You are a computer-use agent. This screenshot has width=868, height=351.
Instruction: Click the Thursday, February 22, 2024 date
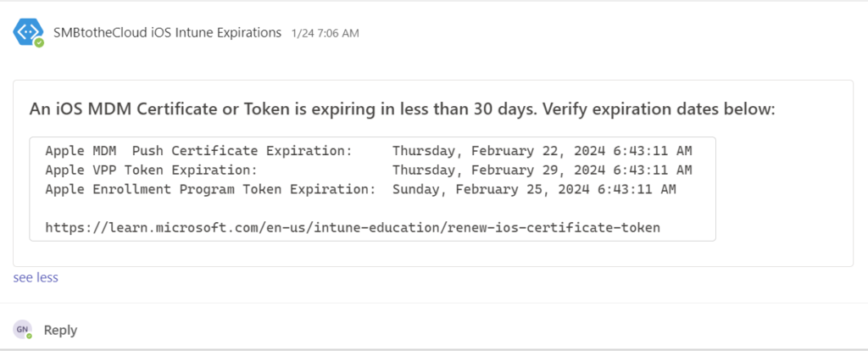[498, 151]
